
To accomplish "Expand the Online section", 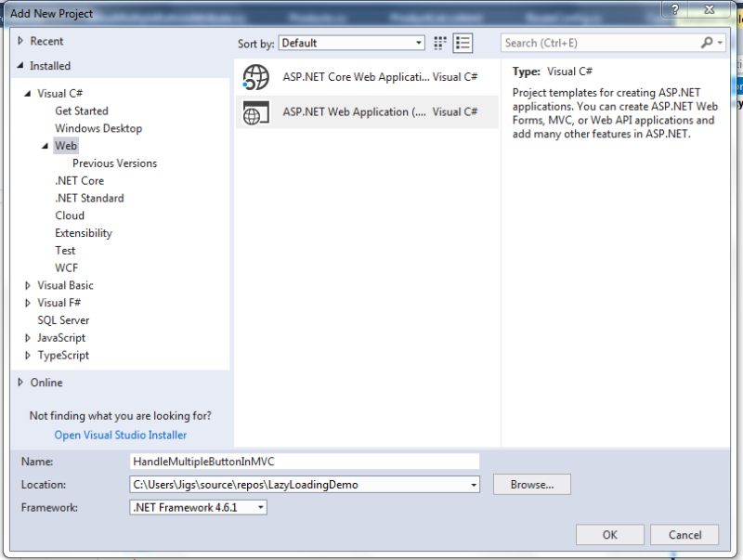I will (20, 383).
